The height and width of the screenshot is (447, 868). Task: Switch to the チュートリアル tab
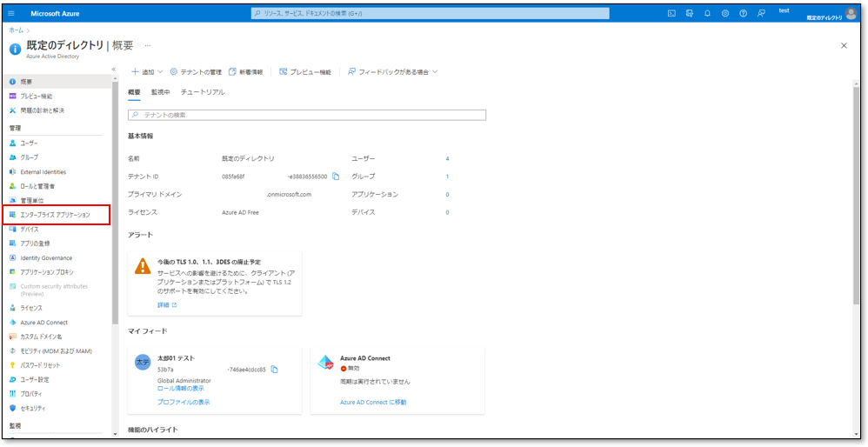click(x=203, y=92)
